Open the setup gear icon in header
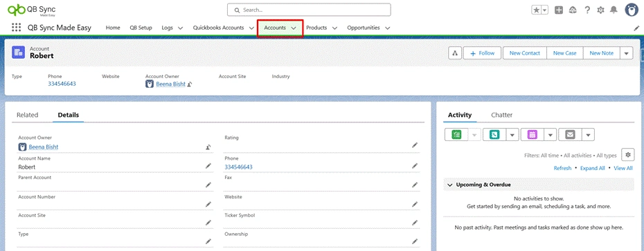This screenshot has width=644, height=251. [x=600, y=10]
